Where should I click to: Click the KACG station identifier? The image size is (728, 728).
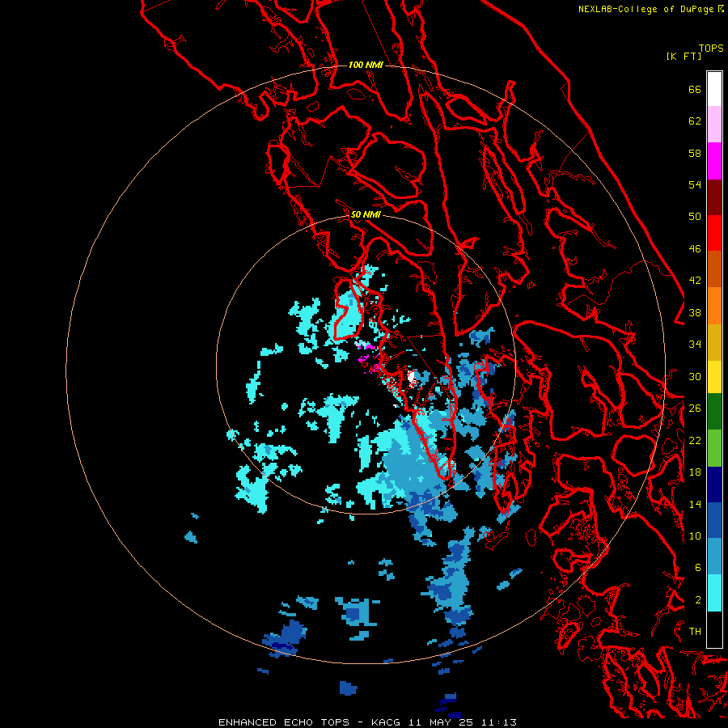point(385,722)
